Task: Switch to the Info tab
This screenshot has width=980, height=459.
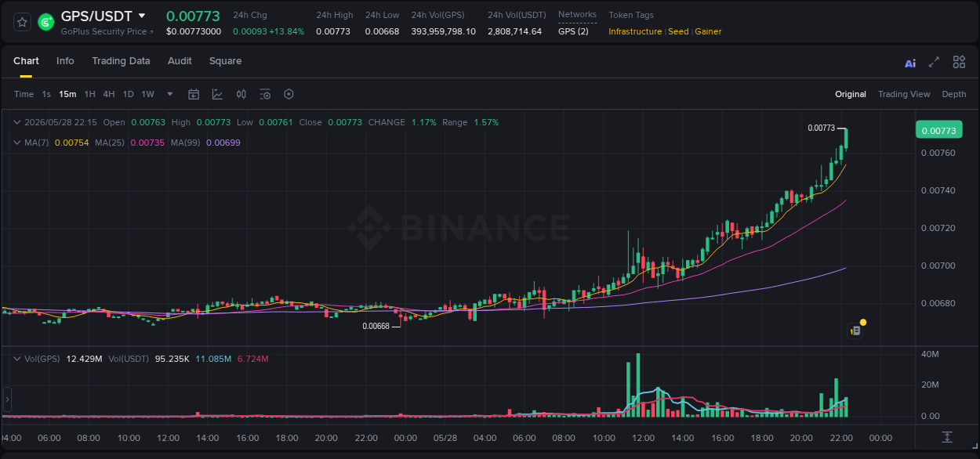Action: pyautogui.click(x=65, y=61)
